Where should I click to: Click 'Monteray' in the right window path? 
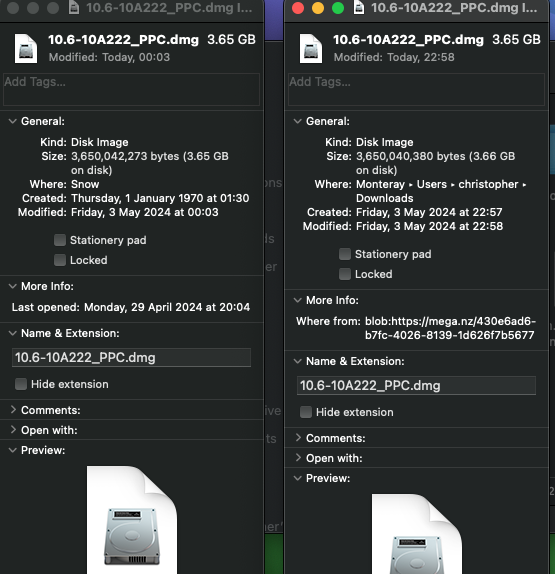click(380, 184)
